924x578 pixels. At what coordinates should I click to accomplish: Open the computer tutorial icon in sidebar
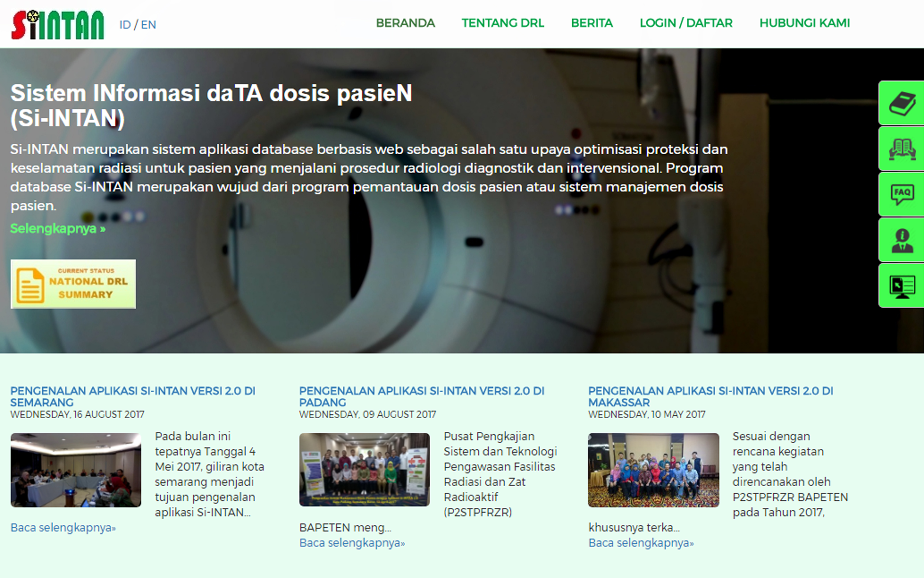tap(901, 286)
